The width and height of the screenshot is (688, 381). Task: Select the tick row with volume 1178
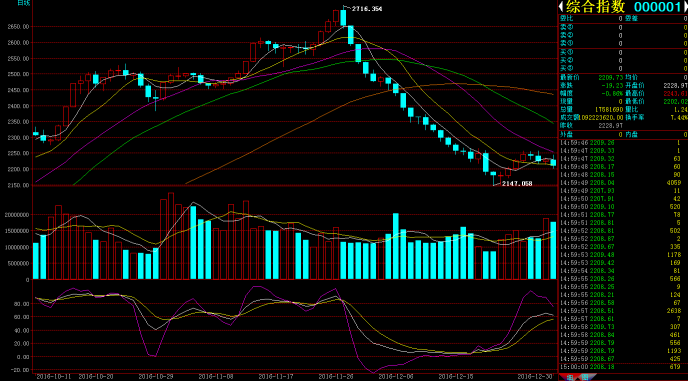tap(624, 255)
